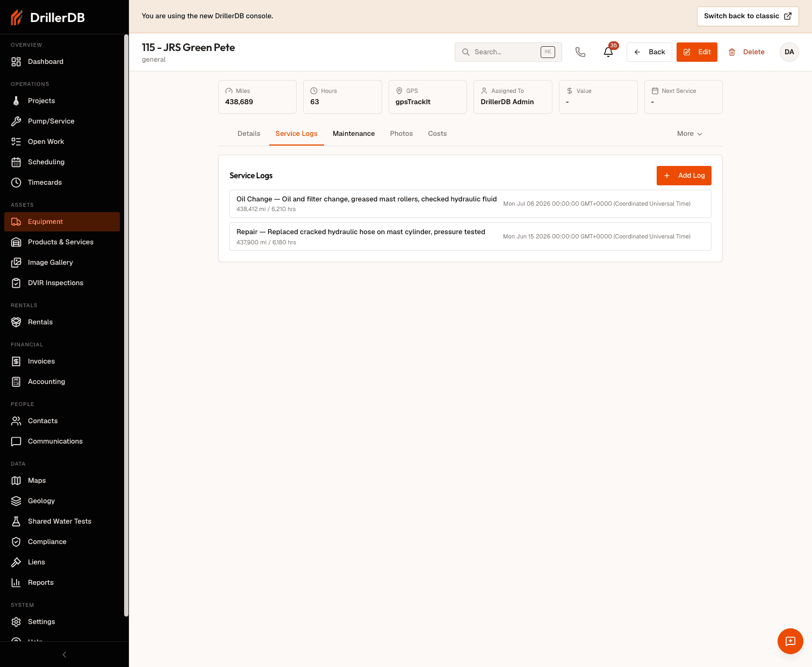Screen dimensions: 812x667
Task: Click the Hours 63 stat card
Action: [342, 97]
